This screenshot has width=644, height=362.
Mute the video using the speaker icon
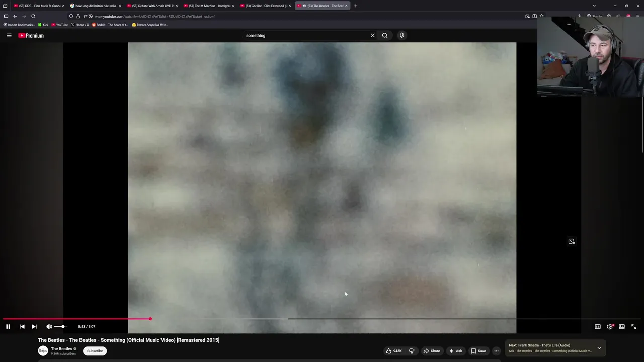pyautogui.click(x=49, y=327)
